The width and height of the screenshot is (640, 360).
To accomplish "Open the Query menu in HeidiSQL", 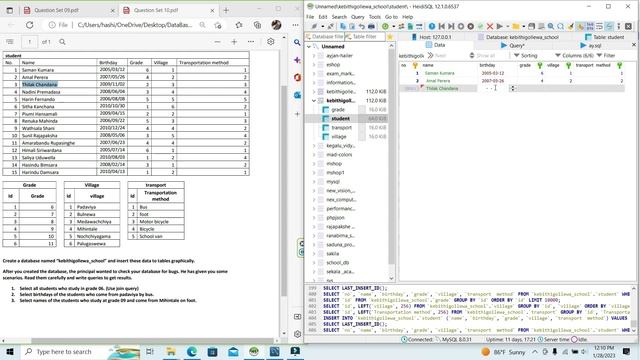I will click(x=358, y=17).
